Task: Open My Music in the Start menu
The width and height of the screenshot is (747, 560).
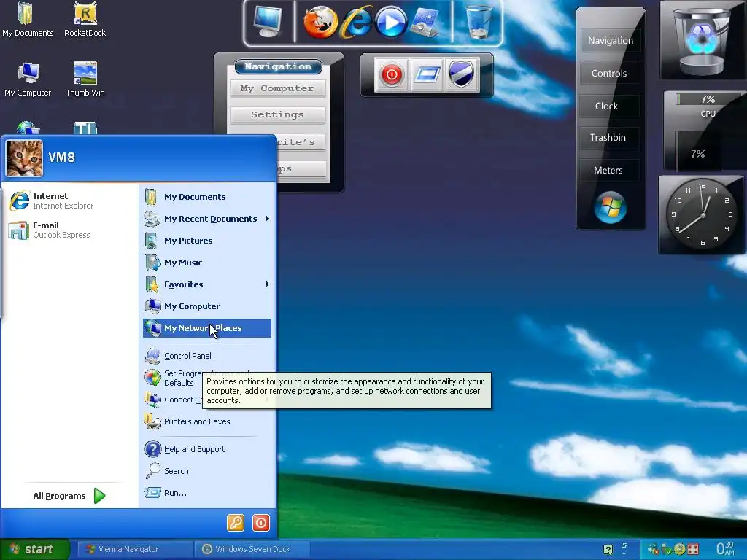Action: point(207,262)
